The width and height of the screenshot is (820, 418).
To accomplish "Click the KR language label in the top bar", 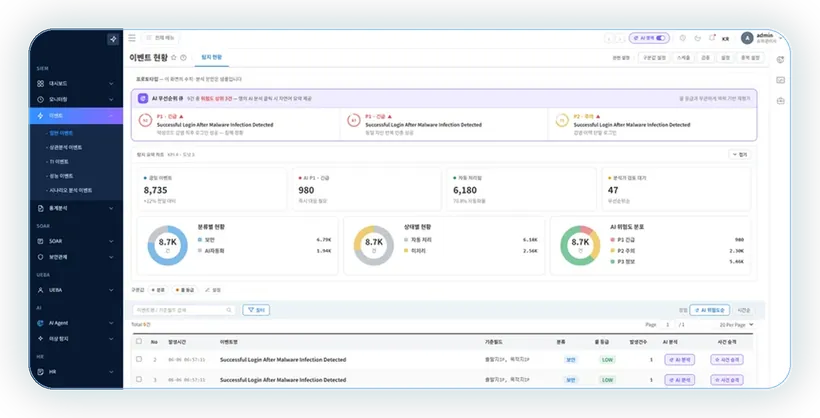I will tap(725, 39).
